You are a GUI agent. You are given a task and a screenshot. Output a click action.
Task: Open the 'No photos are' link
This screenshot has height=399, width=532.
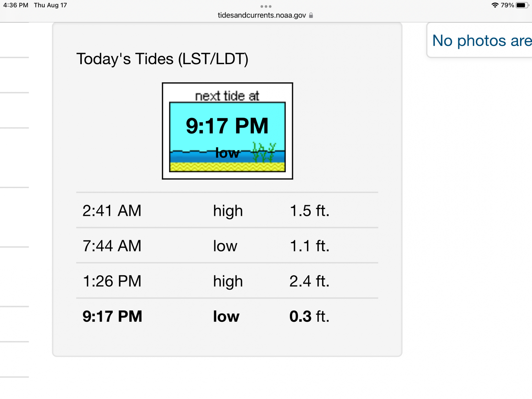[482, 41]
